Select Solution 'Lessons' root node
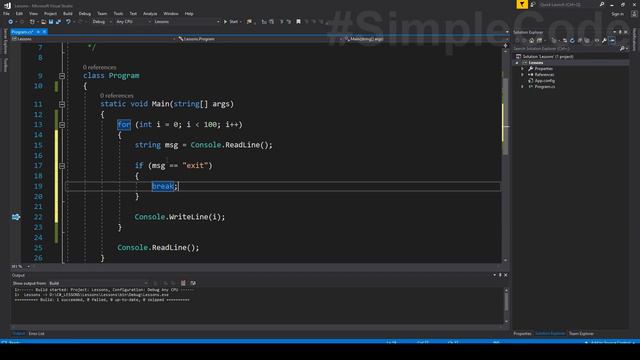Screen dimensions: 640x360 point(547,57)
